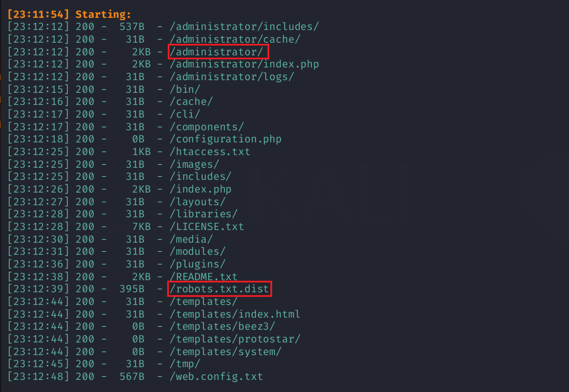Screen dimensions: 569x392
Task: Click the /administrator/logs/ path
Action: [x=232, y=77]
